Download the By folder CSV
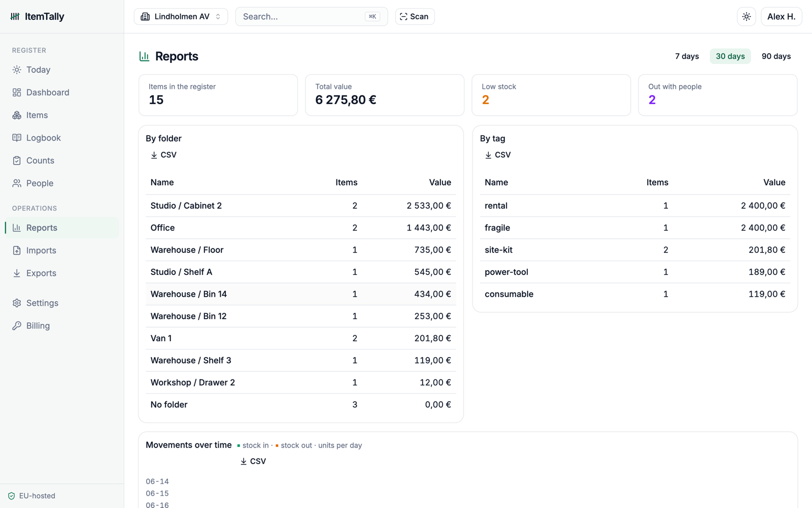The width and height of the screenshot is (812, 508). [163, 155]
